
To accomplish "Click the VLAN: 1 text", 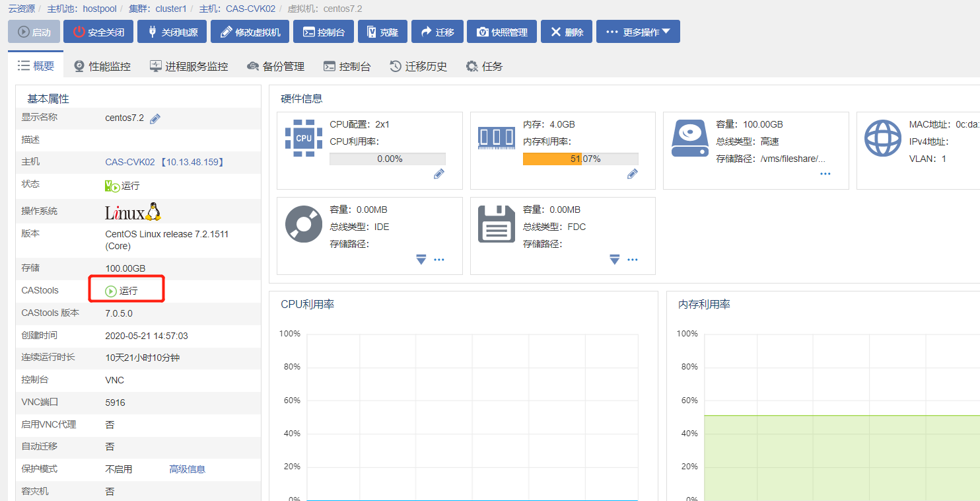I will [x=928, y=159].
